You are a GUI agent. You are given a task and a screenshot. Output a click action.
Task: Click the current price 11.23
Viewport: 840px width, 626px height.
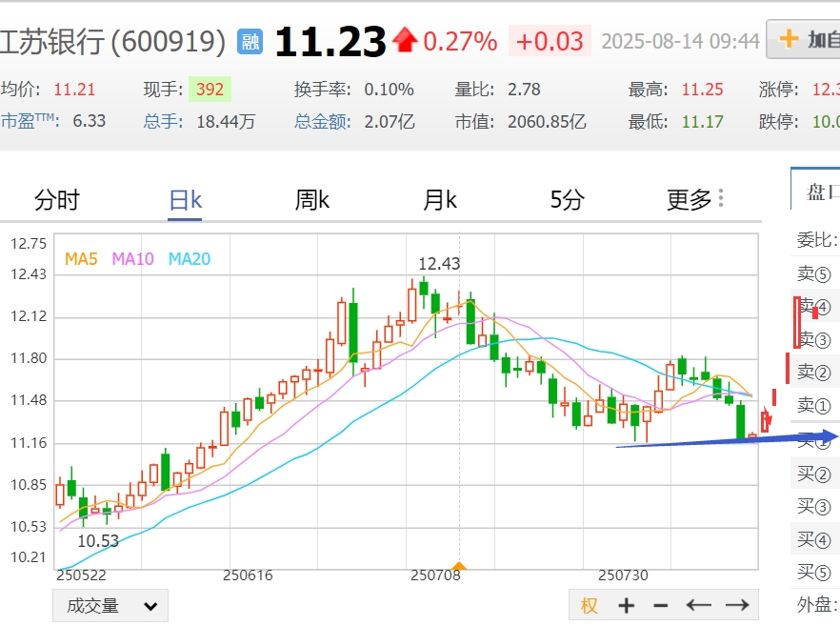point(330,41)
